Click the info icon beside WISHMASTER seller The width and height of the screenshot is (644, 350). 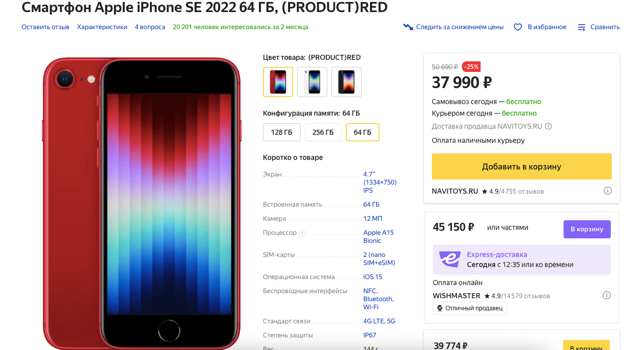coord(607,295)
